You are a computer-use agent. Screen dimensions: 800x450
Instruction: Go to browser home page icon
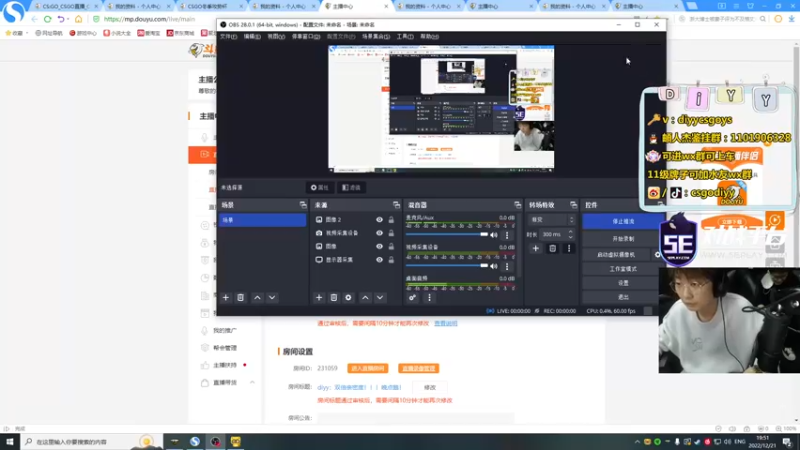[x=79, y=19]
